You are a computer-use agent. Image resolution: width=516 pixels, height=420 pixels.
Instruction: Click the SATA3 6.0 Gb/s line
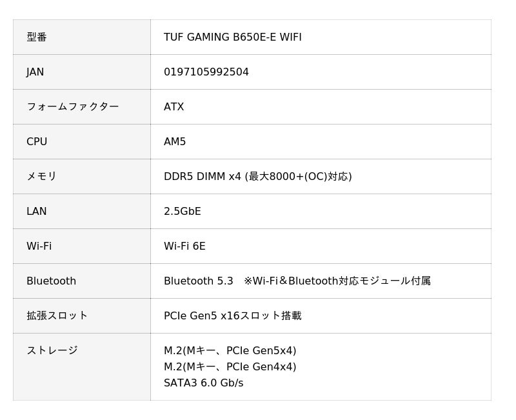click(x=203, y=383)
